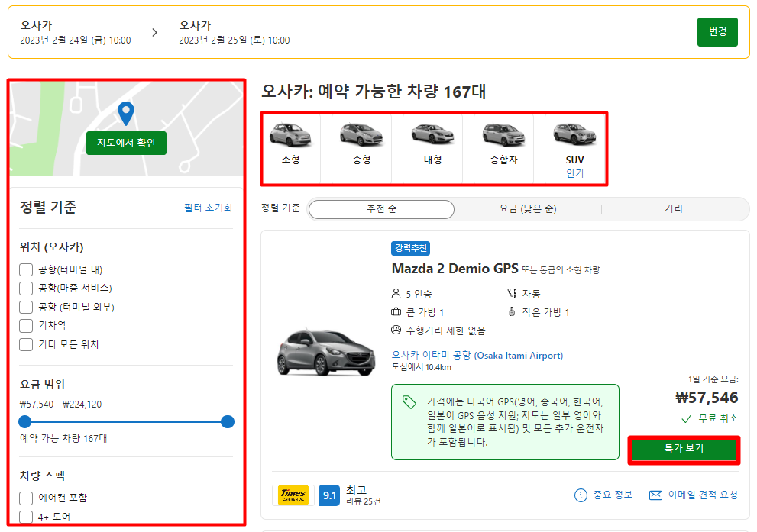Screen dimensions: 757x532
Task: Sort results by 거리
Action: 674,208
